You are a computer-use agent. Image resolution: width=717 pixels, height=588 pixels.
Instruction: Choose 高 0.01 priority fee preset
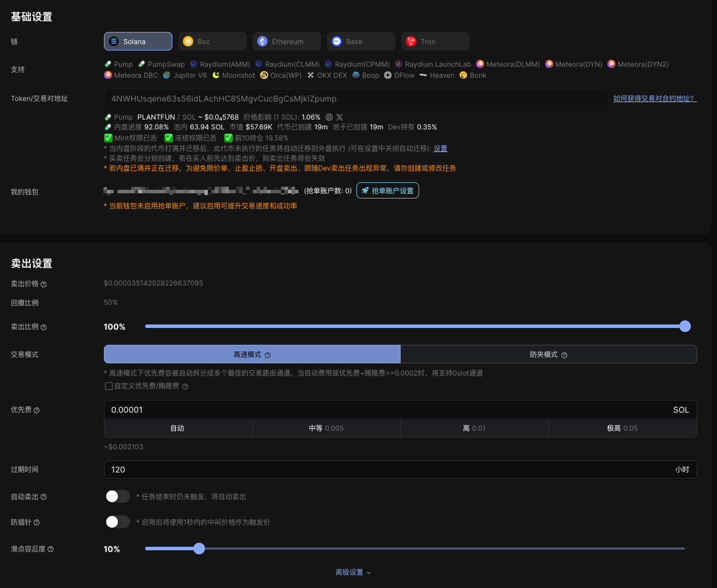(474, 428)
